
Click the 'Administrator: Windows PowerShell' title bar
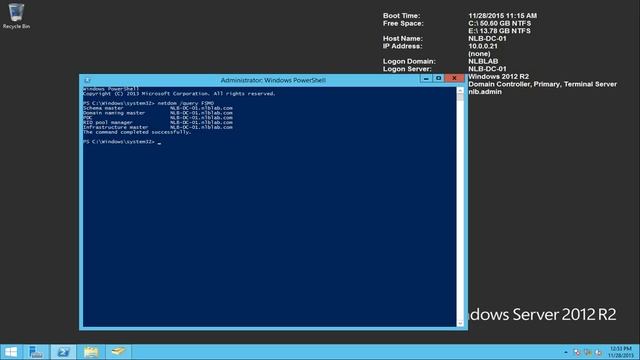click(x=273, y=80)
